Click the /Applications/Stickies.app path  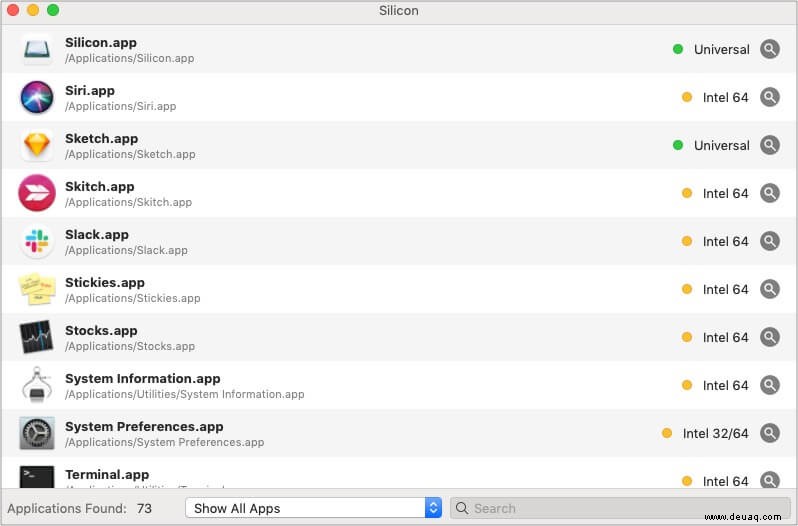[132, 298]
